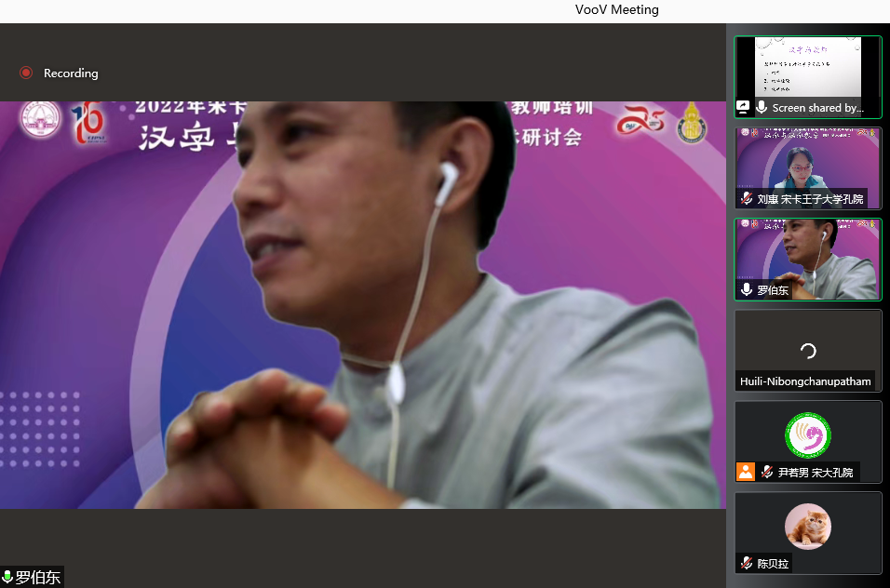Click the 陈贝拉 cat avatar
890x588 pixels.
coord(808,527)
